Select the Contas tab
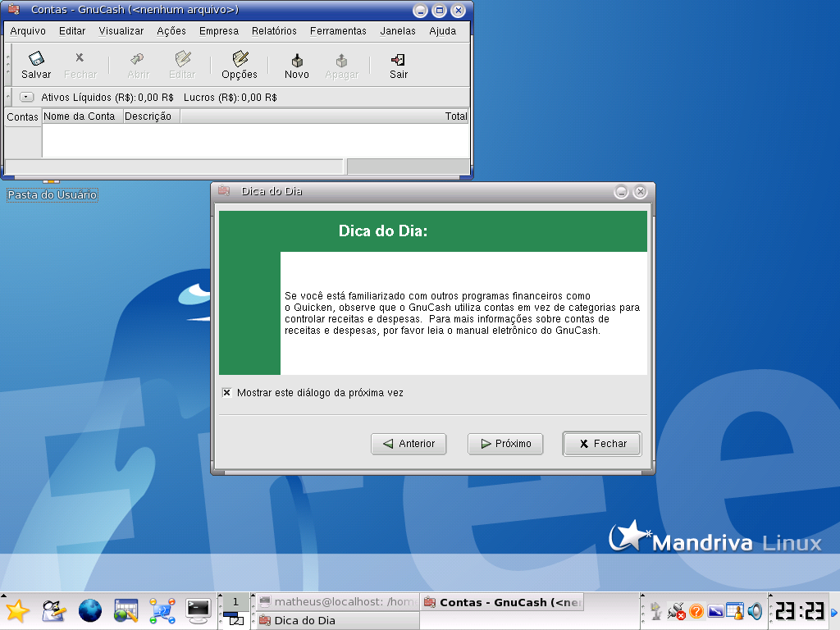Image resolution: width=840 pixels, height=630 pixels. tap(22, 116)
